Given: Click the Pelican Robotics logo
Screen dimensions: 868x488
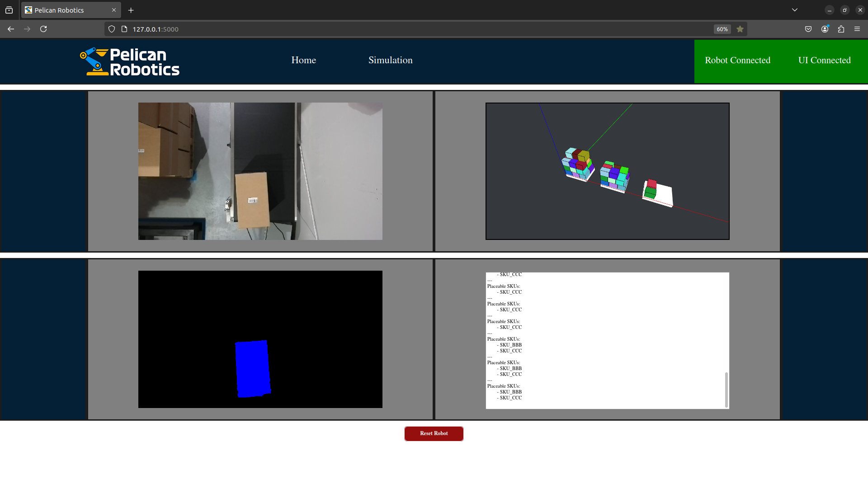Looking at the screenshot, I should (x=130, y=61).
